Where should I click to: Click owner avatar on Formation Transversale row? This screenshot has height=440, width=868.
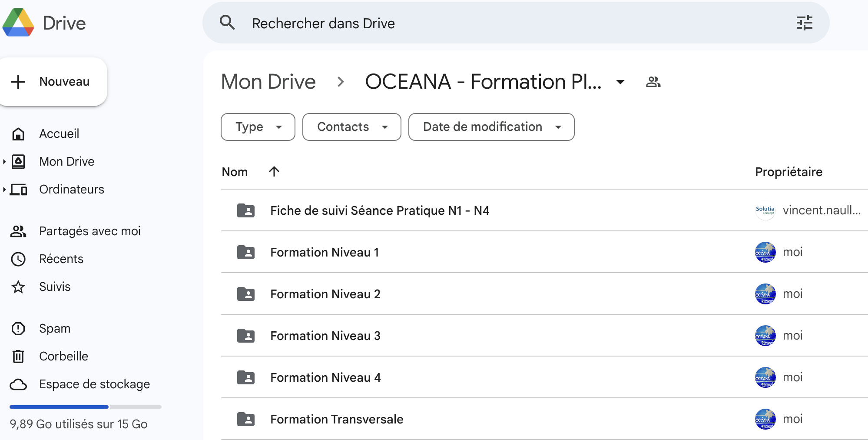(x=765, y=419)
